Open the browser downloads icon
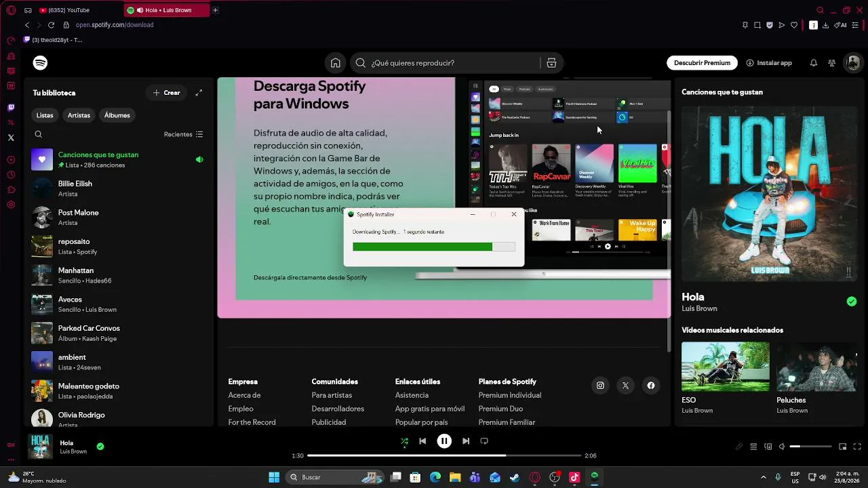Screen dimensions: 868x488 point(825,25)
